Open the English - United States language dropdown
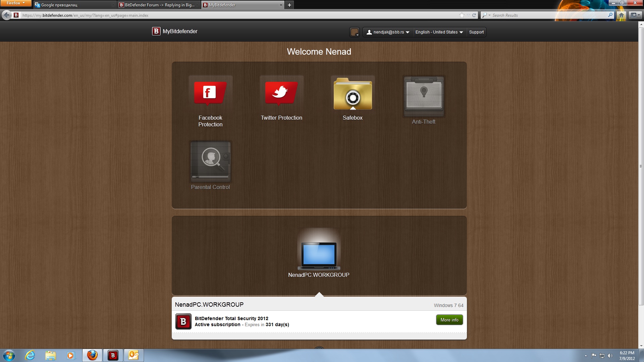The height and width of the screenshot is (362, 644). 439,32
